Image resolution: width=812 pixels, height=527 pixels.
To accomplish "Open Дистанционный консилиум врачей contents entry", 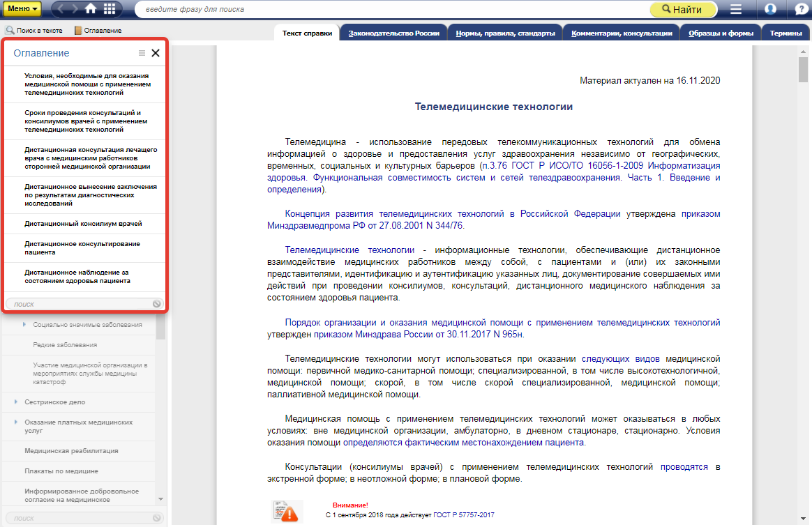I will (x=83, y=224).
